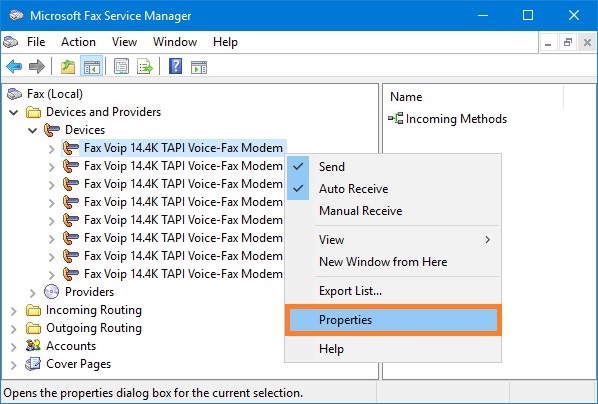Click the blue Help question mark icon
This screenshot has width=598, height=404.
(175, 66)
